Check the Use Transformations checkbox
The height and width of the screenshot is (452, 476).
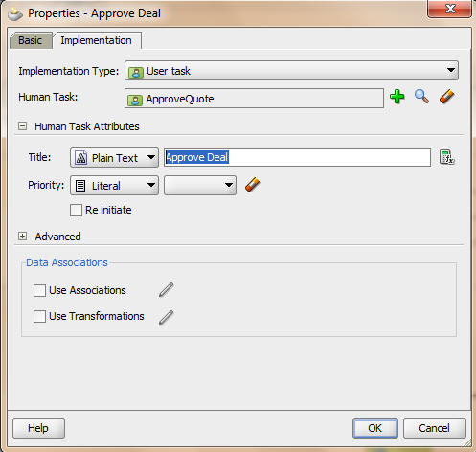coord(39,316)
